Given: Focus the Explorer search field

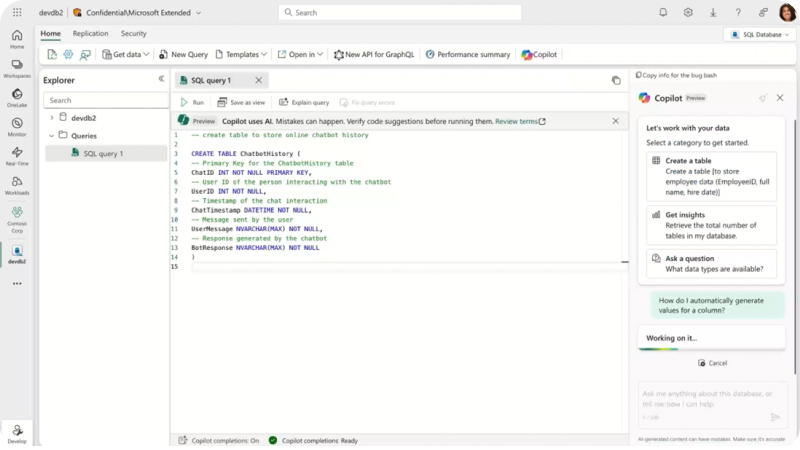Looking at the screenshot, I should pyautogui.click(x=106, y=100).
